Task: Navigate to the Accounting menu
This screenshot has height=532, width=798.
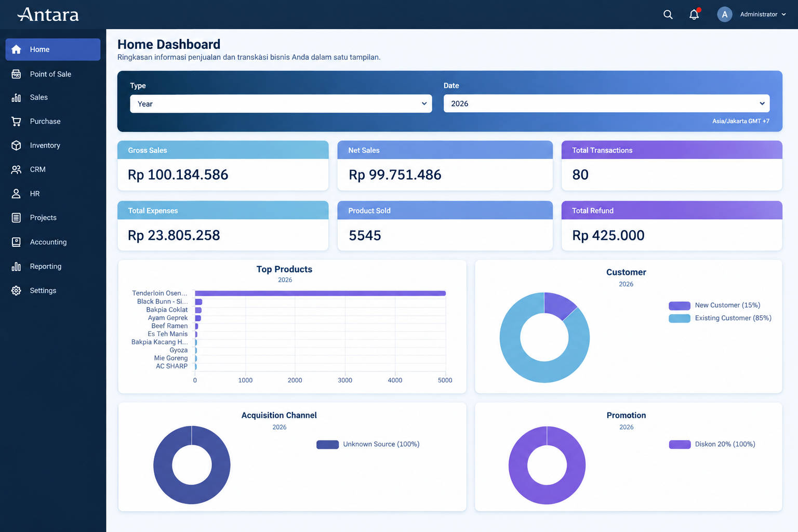Action: click(x=53, y=242)
